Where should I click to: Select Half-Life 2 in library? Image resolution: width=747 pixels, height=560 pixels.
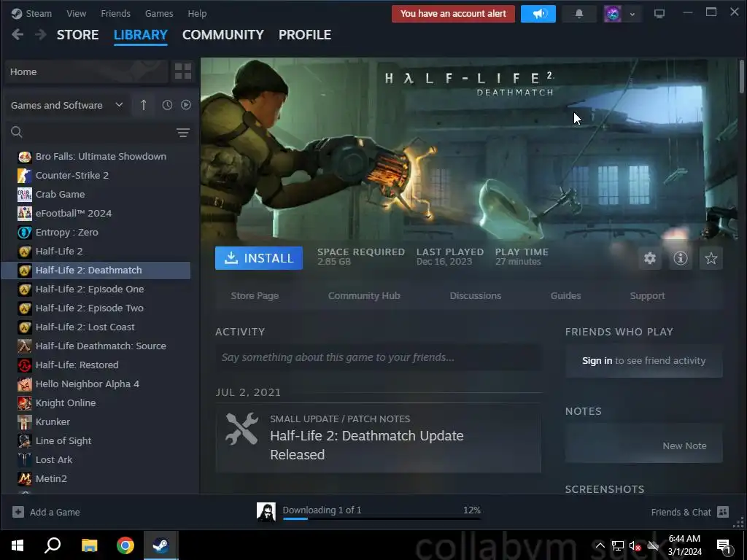96,251
